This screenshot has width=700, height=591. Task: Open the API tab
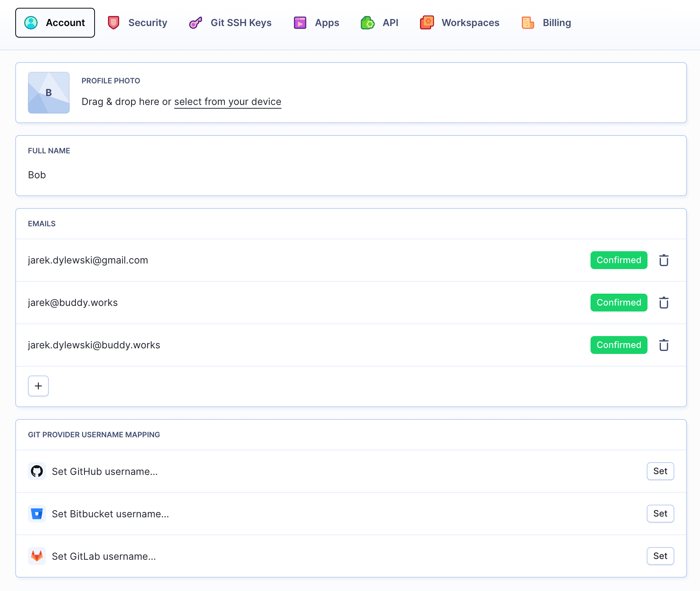(379, 23)
